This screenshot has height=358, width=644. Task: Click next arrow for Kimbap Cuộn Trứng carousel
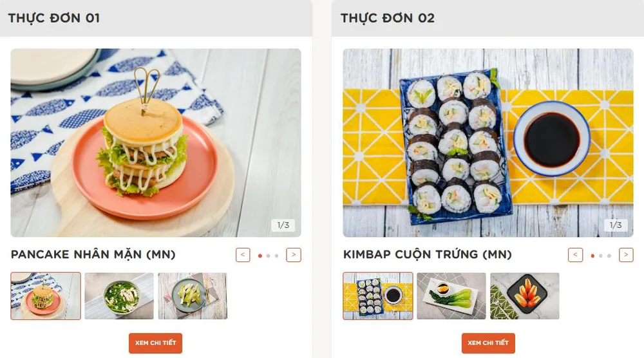tap(626, 255)
